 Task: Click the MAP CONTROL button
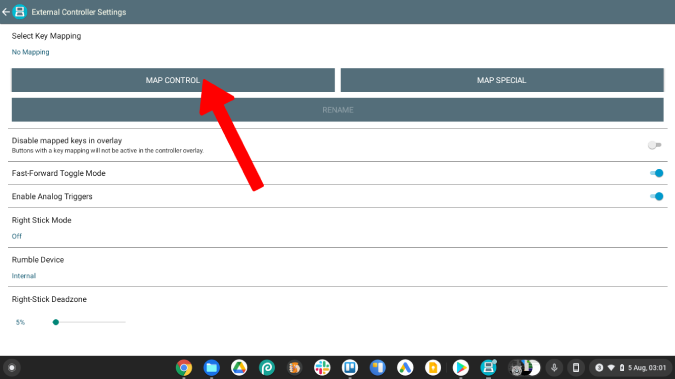click(x=173, y=80)
